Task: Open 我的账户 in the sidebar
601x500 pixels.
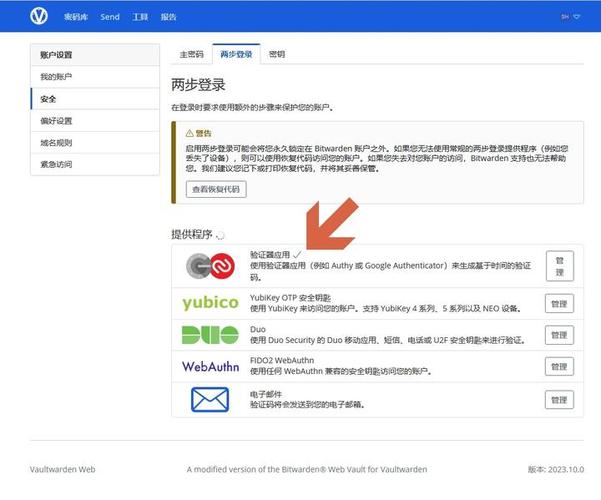Action: click(56, 77)
